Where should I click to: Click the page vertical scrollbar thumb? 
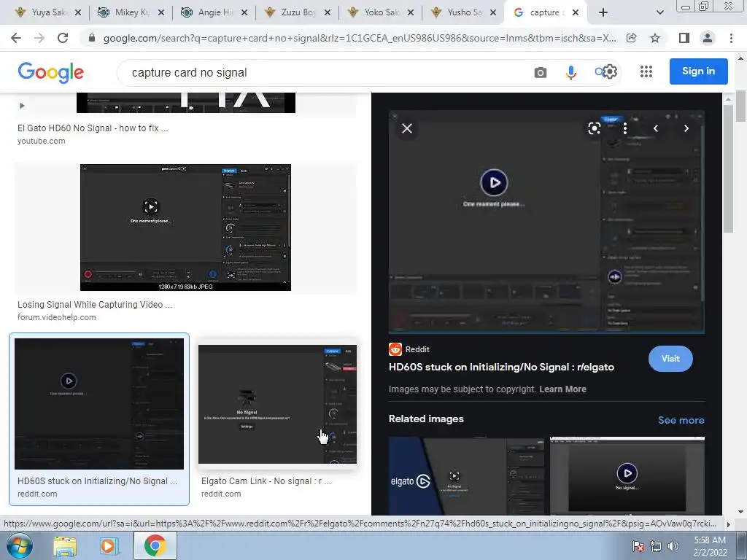740,106
